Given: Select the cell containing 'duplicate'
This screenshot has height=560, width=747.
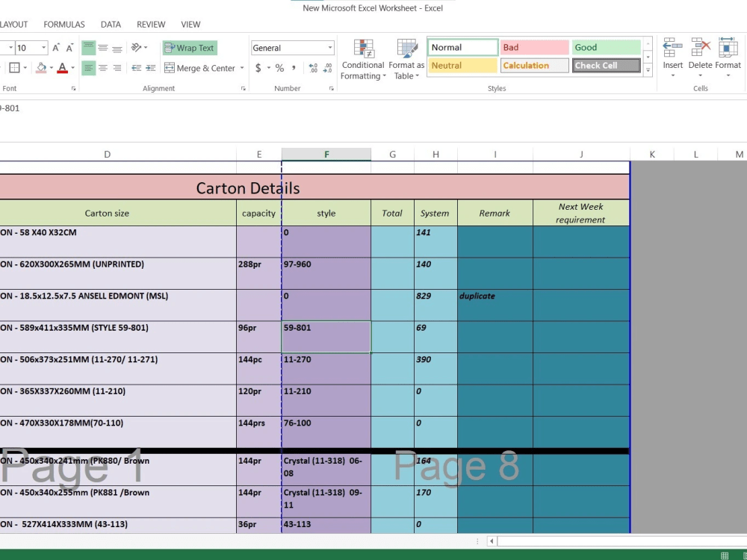Looking at the screenshot, I should [x=495, y=305].
